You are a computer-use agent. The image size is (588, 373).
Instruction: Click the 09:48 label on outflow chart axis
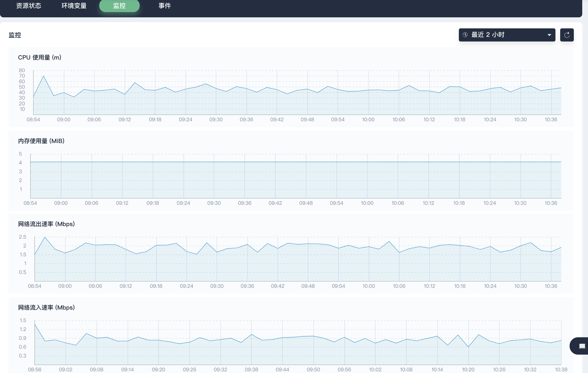coord(308,286)
